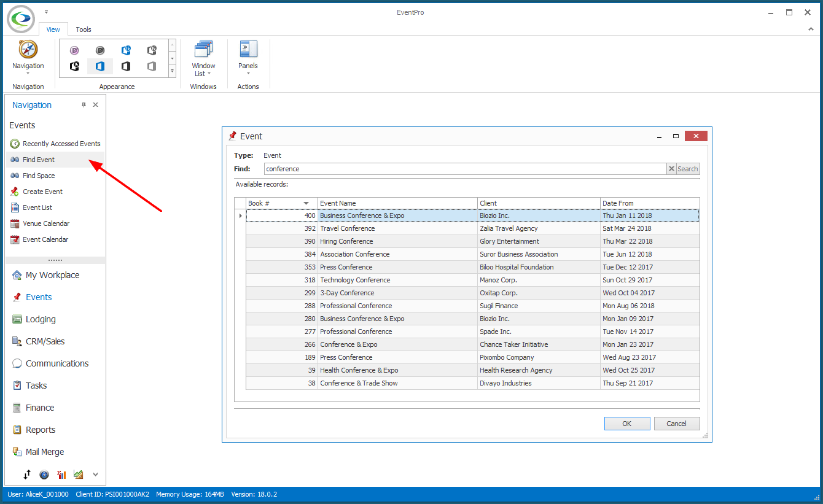Select the Conference & Trade Show record
Viewport: 823px width, 504px height.
coord(472,383)
